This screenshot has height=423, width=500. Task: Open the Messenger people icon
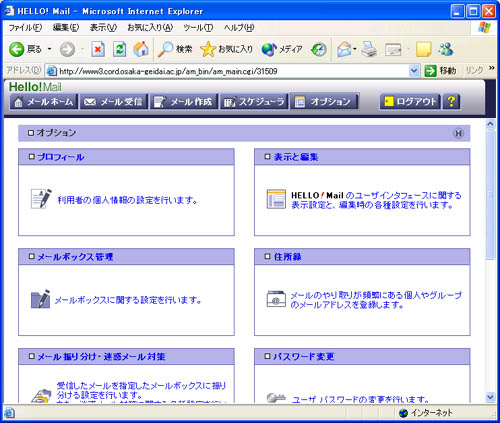(446, 49)
